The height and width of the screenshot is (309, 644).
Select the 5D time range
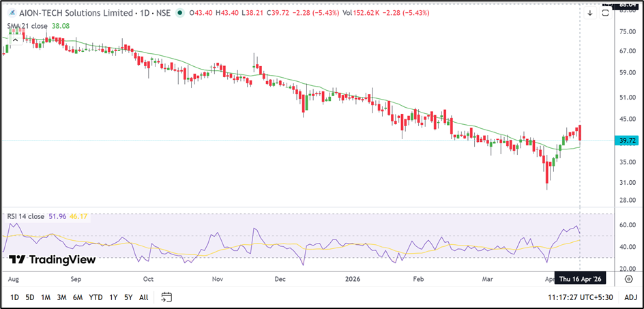(x=30, y=297)
